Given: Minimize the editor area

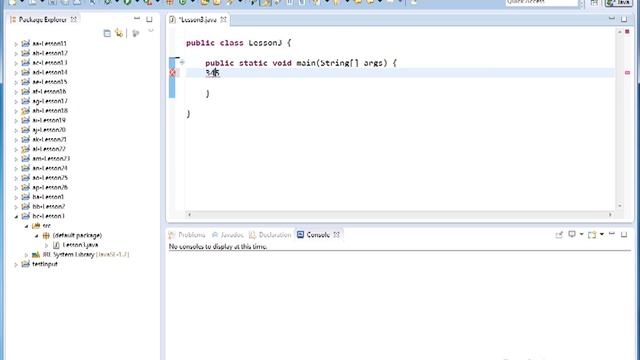Looking at the screenshot, I should [611, 19].
